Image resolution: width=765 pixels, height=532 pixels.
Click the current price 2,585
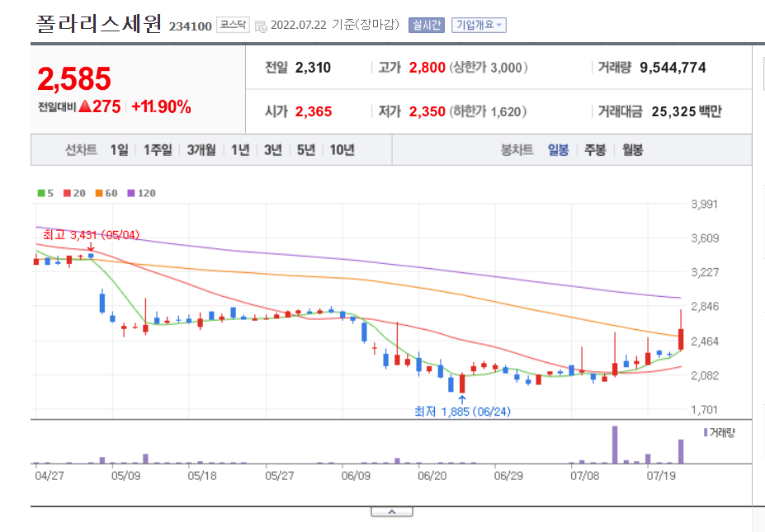point(74,78)
